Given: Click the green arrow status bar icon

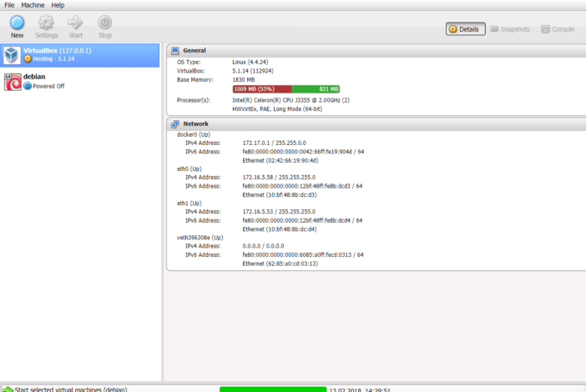Looking at the screenshot, I should coord(8,389).
